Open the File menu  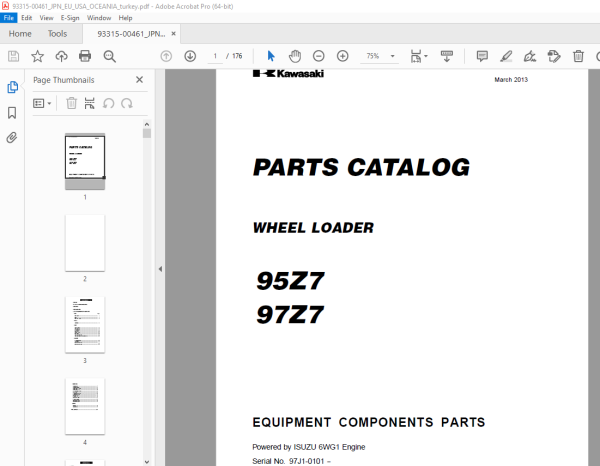pyautogui.click(x=8, y=18)
